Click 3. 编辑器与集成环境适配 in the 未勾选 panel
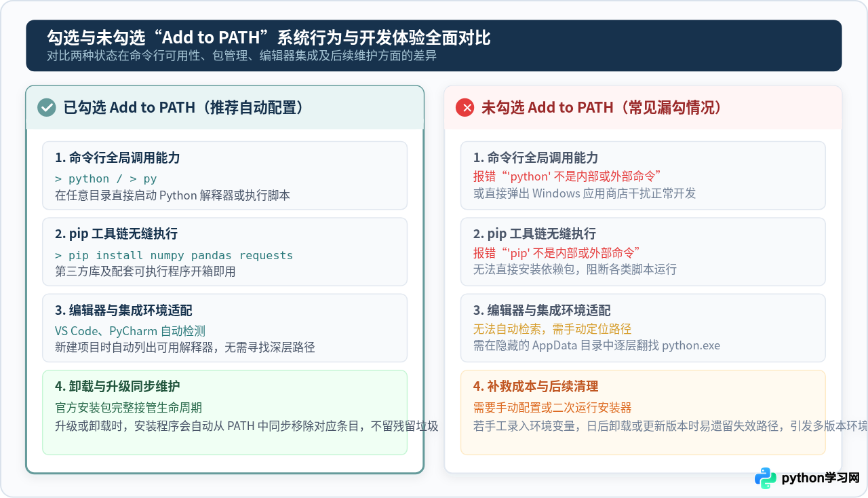Viewport: 868px width, 498px height. pos(542,310)
